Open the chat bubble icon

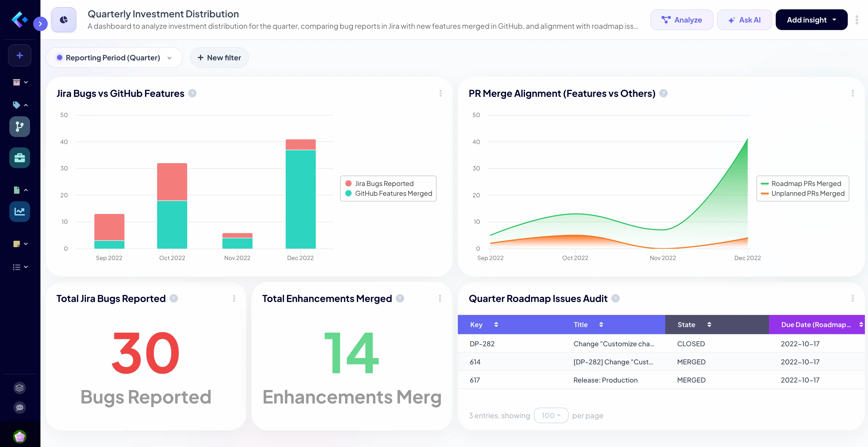(x=19, y=408)
